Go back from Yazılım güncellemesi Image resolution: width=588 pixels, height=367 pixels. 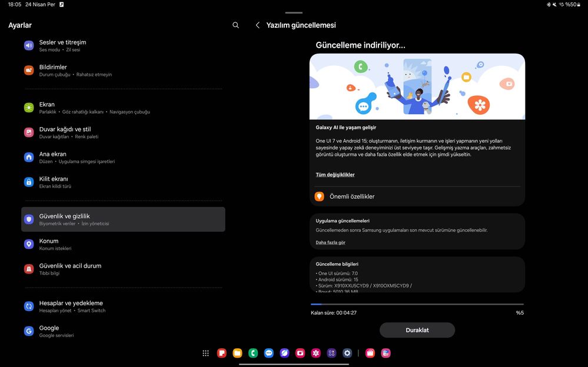pos(258,25)
